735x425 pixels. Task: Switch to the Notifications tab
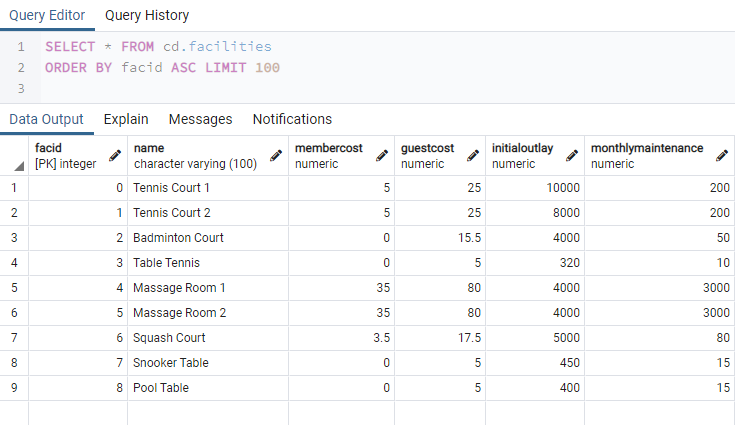click(x=292, y=119)
